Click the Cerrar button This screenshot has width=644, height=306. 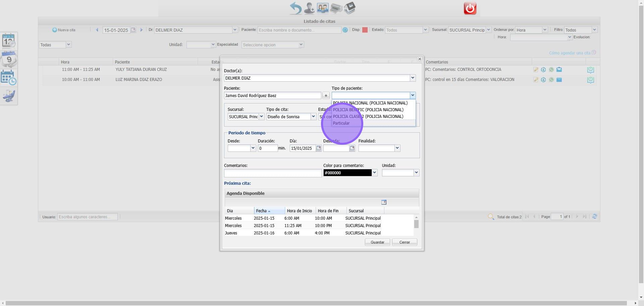click(405, 242)
